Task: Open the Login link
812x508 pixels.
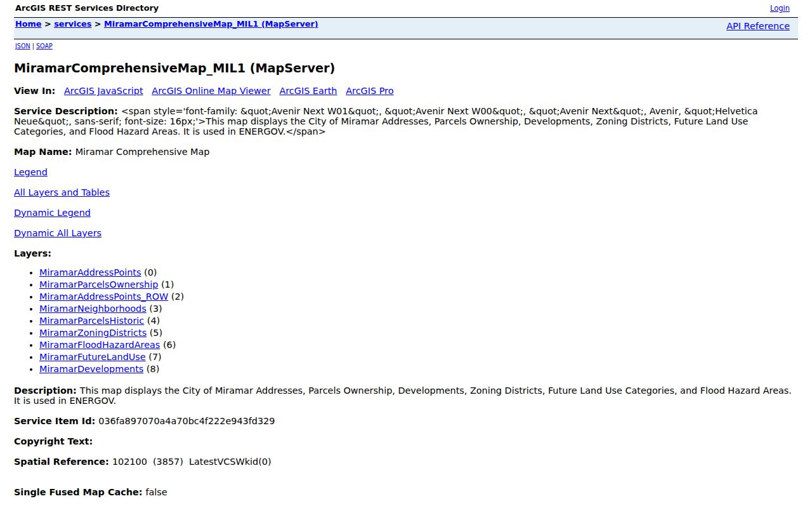Action: click(780, 8)
